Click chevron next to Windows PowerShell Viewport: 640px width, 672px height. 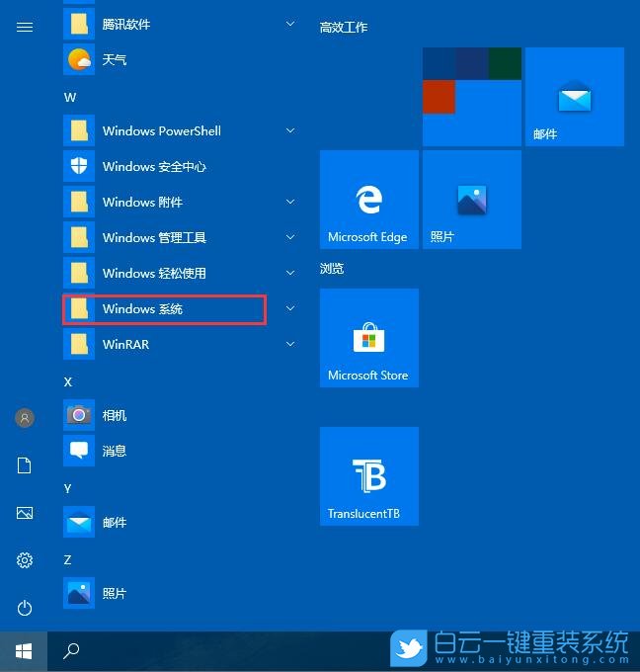pos(290,130)
